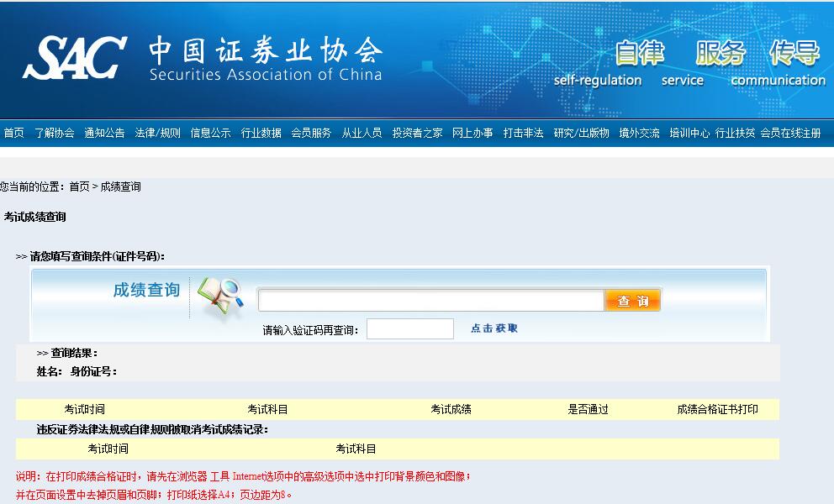834x504 pixels.
Task: Click 点击获取 to get verification code
Action: [494, 328]
